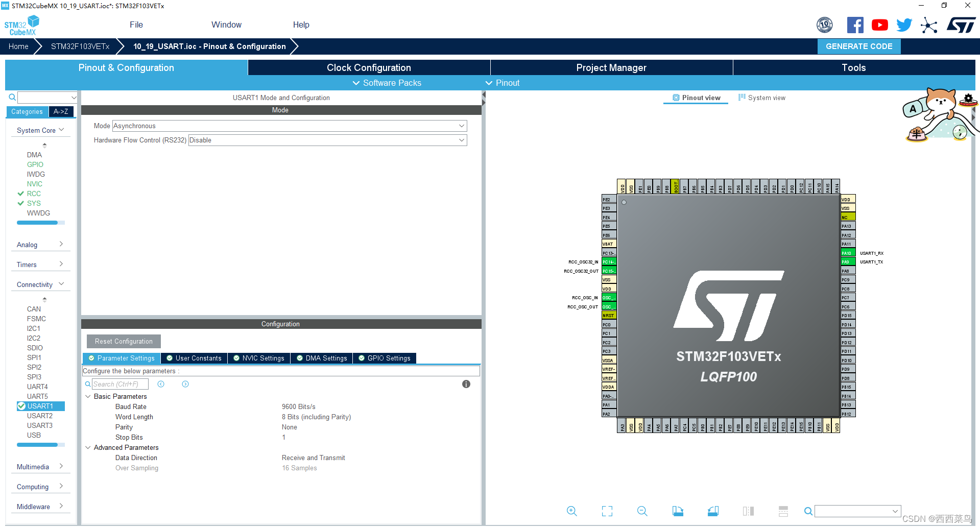Click the NRST pin on the chip

point(609,316)
